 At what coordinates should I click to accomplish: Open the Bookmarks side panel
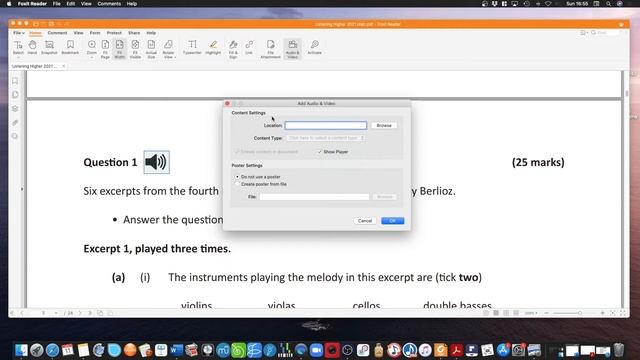coord(15,81)
